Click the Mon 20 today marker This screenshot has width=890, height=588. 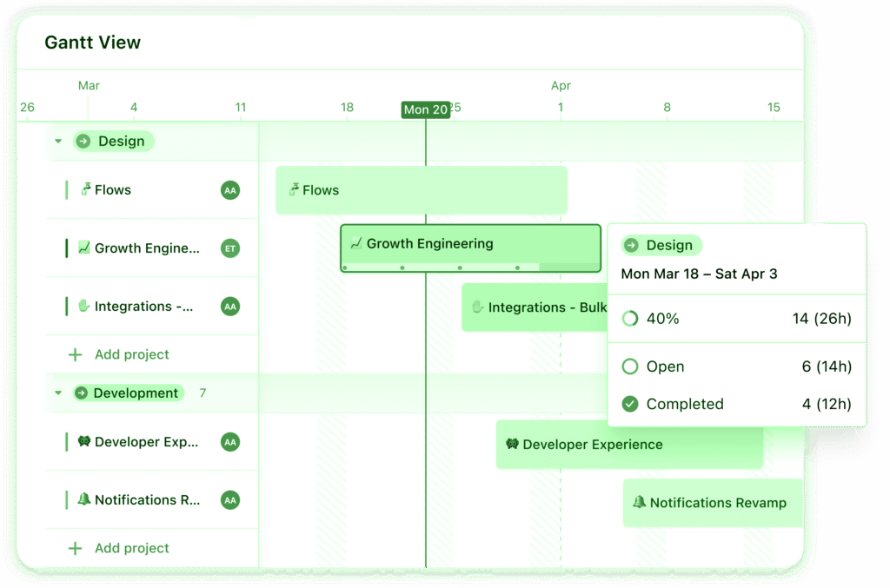[426, 109]
